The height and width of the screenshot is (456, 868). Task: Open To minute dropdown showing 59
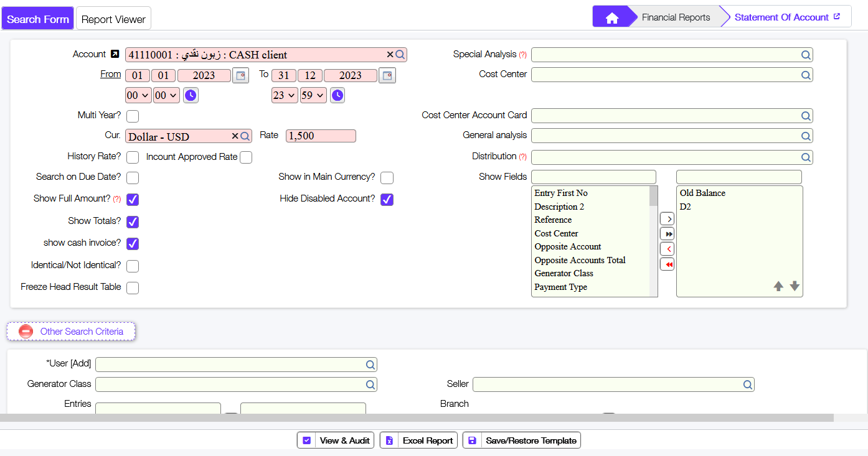313,95
